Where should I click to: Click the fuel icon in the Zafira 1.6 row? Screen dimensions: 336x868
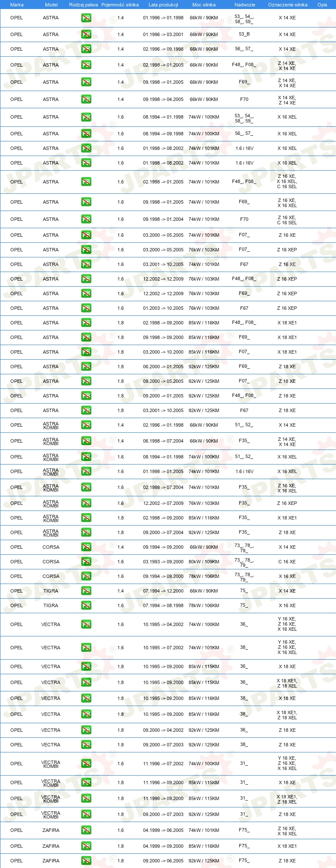click(x=86, y=830)
